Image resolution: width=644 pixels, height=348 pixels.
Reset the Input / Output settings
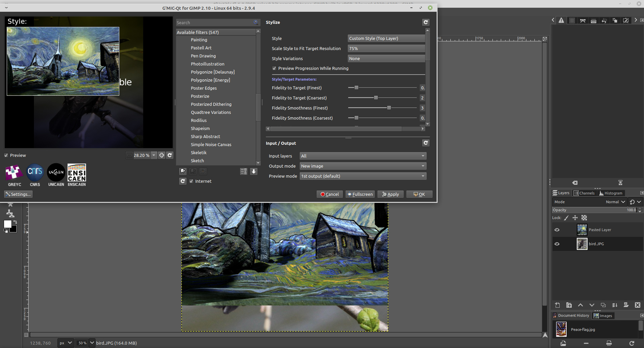(426, 143)
